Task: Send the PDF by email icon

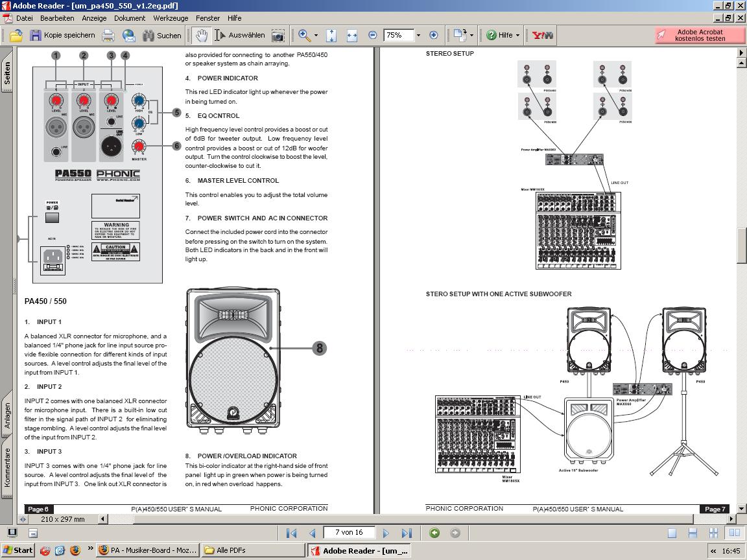Action: [128, 35]
